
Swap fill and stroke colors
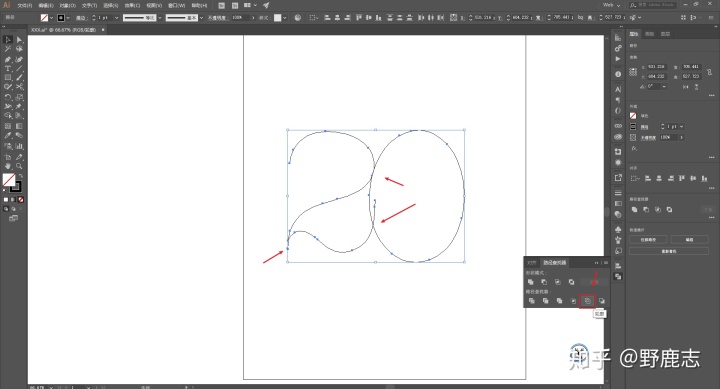pos(21,176)
